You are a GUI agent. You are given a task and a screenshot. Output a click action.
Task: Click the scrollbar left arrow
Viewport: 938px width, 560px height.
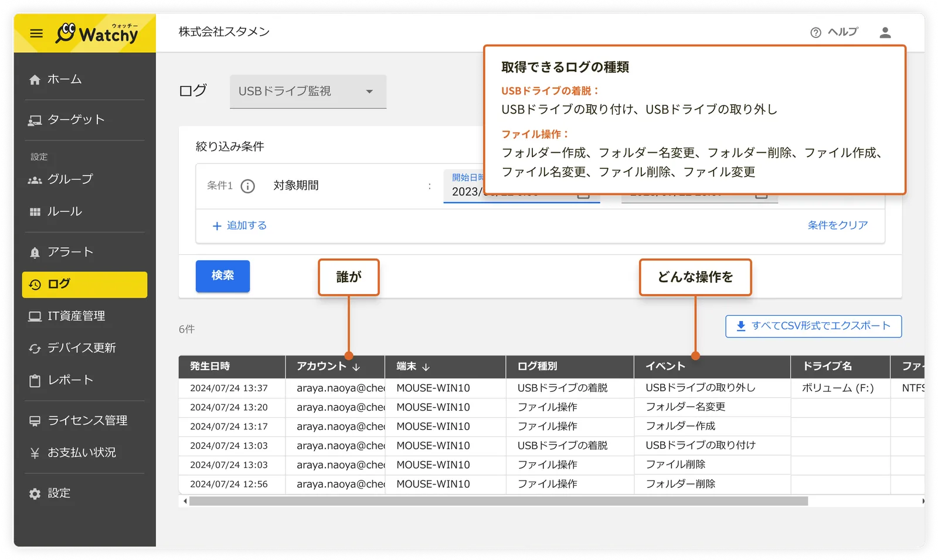click(x=185, y=501)
